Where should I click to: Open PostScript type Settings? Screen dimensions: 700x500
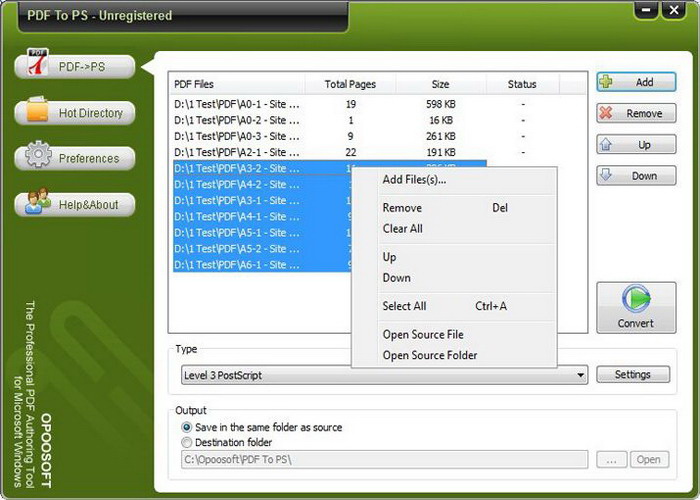633,375
